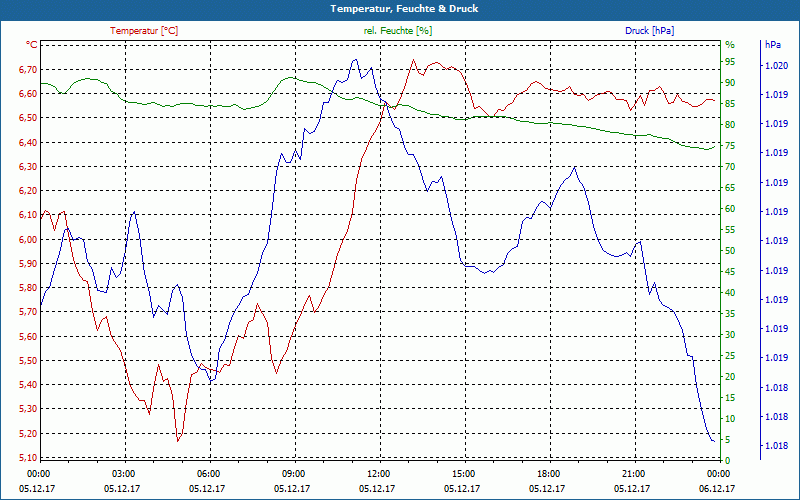The width and height of the screenshot is (800, 500).
Task: Click the 15:00 time axis label
Action: click(463, 473)
